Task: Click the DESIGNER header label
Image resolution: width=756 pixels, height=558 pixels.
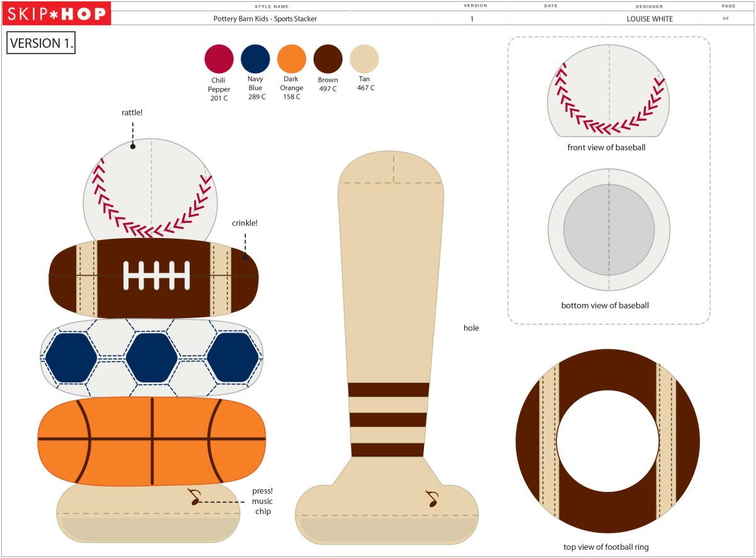Action: tap(649, 6)
